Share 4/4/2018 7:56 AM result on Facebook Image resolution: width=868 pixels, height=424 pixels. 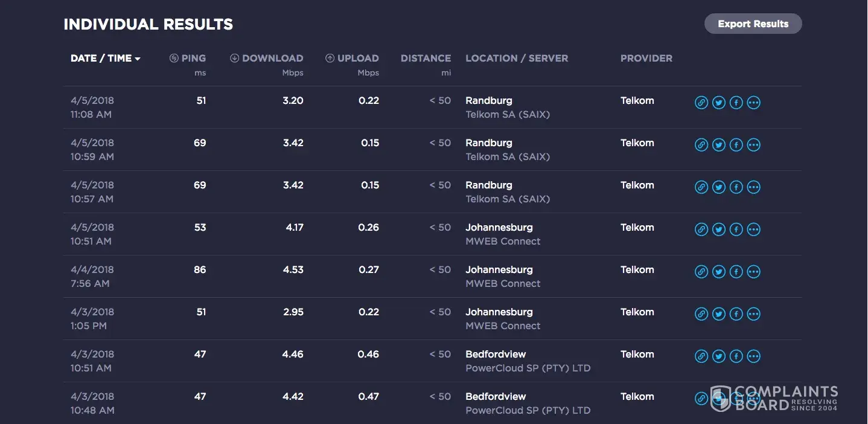(x=736, y=272)
